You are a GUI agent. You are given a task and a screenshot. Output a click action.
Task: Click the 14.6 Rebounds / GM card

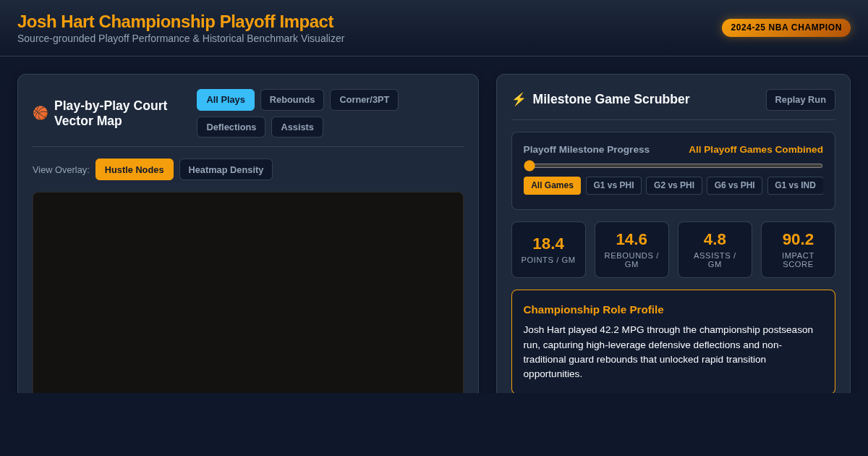coord(631,250)
